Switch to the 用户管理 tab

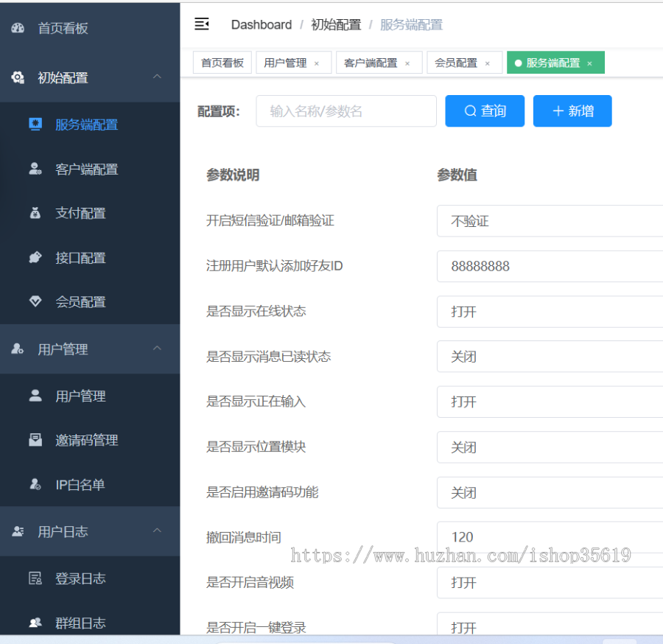click(x=293, y=63)
